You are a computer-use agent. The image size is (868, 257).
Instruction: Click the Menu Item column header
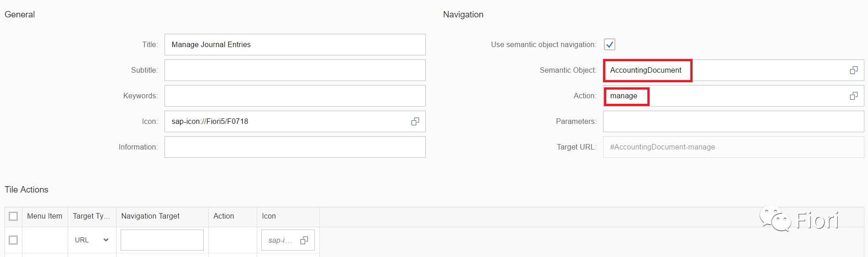(x=44, y=216)
